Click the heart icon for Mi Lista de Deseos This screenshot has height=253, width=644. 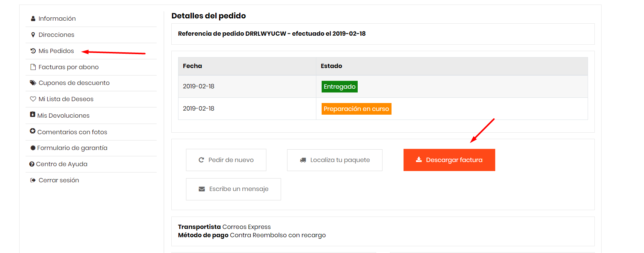point(33,99)
